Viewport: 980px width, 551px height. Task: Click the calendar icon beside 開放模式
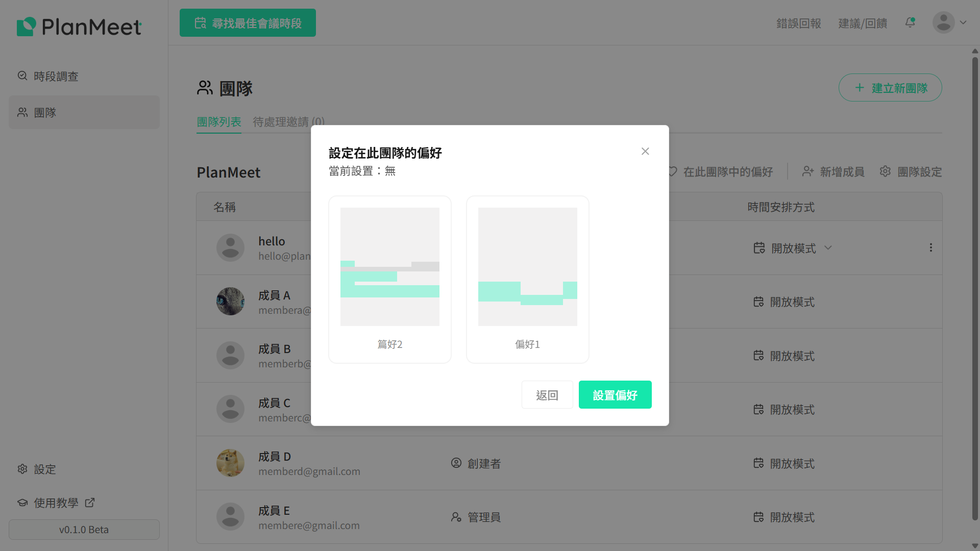coord(758,247)
